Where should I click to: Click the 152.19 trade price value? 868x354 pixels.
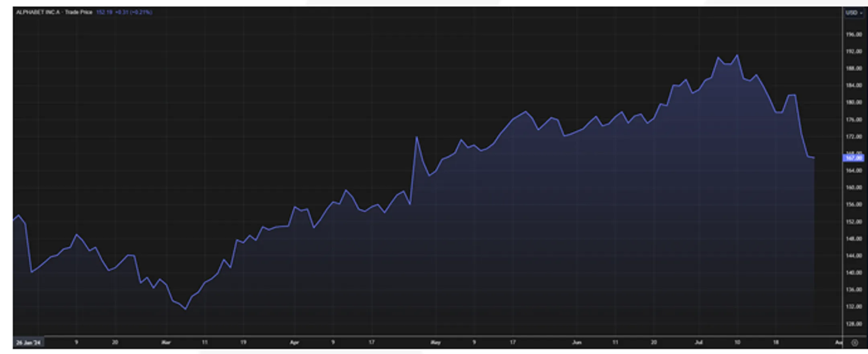104,12
